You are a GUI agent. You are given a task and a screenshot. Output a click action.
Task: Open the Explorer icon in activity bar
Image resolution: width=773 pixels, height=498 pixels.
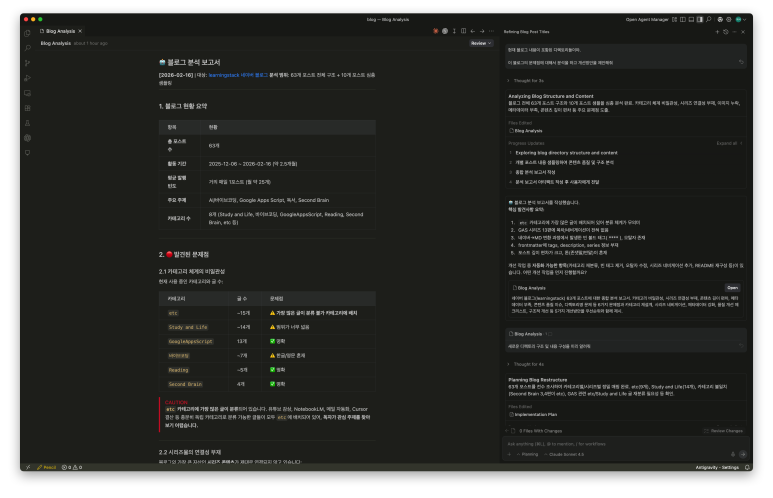click(28, 32)
